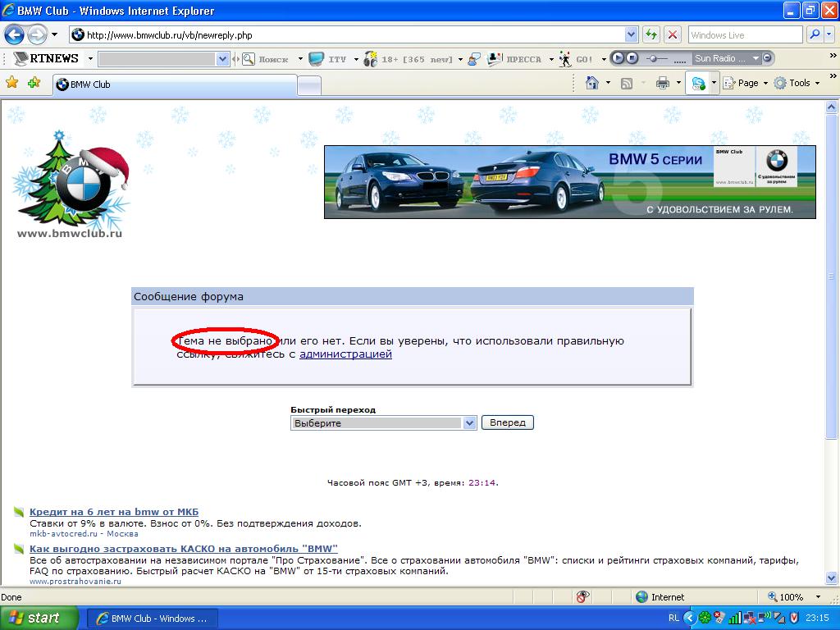Click the RL language indicator in taskbar

tap(674, 618)
